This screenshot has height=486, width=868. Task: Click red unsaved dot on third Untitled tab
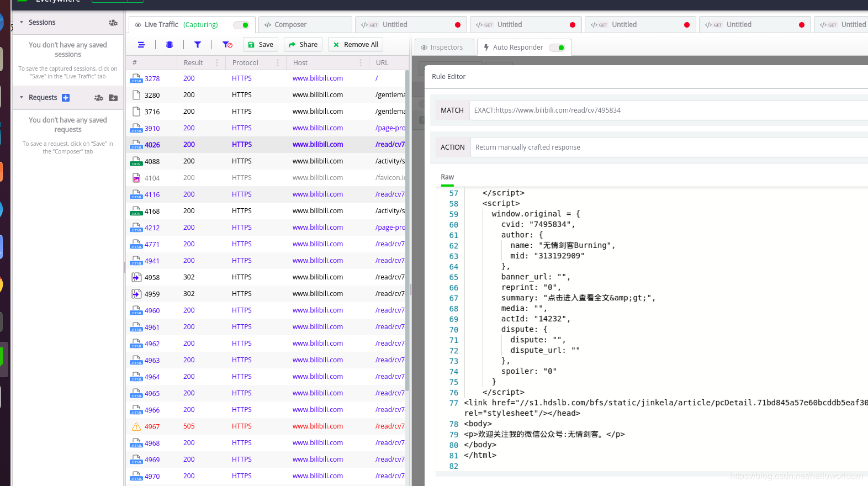coord(687,25)
